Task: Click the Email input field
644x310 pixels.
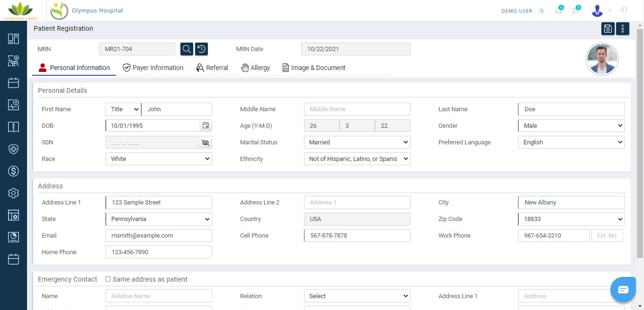Action: [159, 236]
